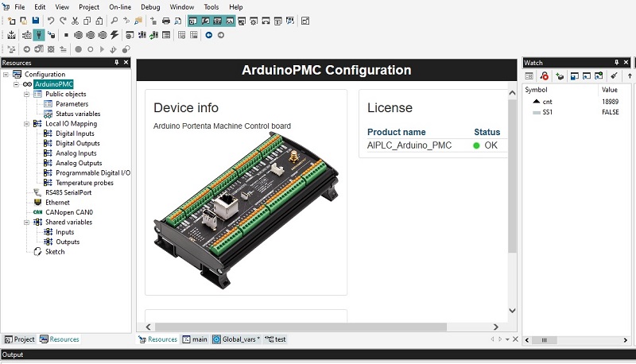The width and height of the screenshot is (636, 364).
Task: Open the File menu
Action: 19,7
